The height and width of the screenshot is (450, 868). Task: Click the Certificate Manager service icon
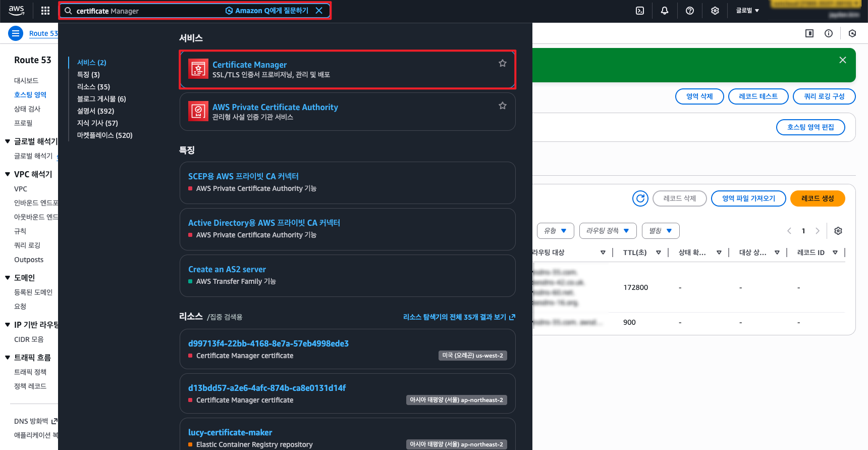(198, 69)
